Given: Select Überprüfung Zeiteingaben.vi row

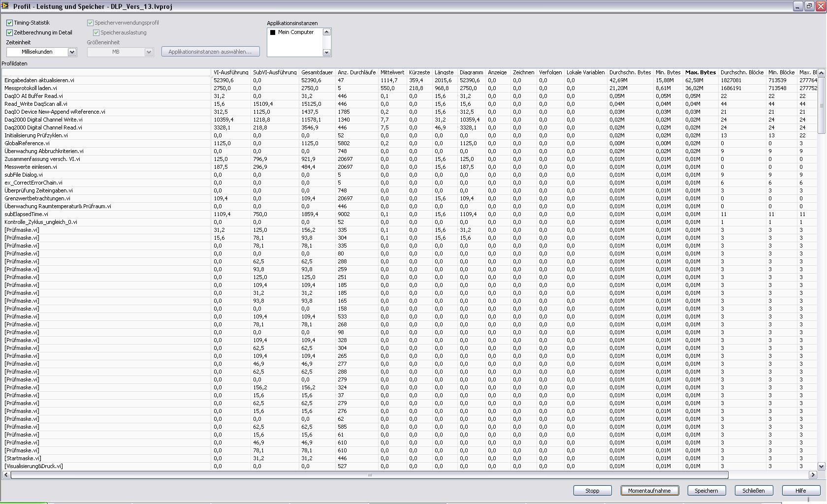Looking at the screenshot, I should point(409,190).
